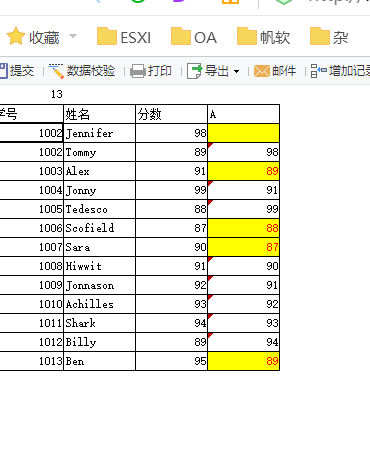Select column A cell in Jonny's row
370x453 pixels.
coord(243,190)
